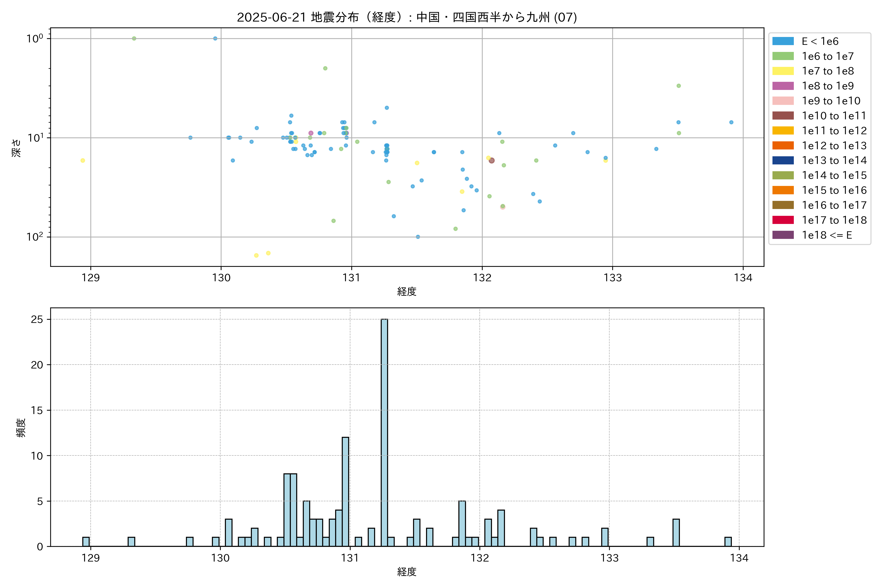Click the large brown scatter point near 132
This screenshot has height=588, width=882.
[x=492, y=160]
